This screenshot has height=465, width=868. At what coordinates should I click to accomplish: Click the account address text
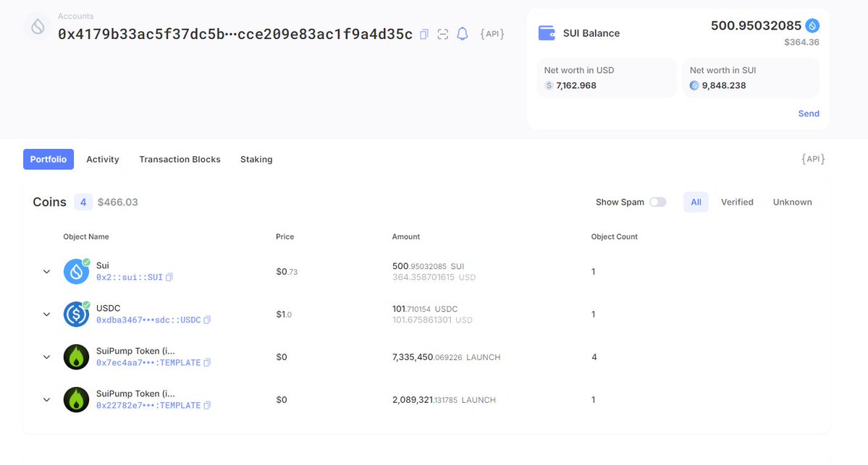235,34
